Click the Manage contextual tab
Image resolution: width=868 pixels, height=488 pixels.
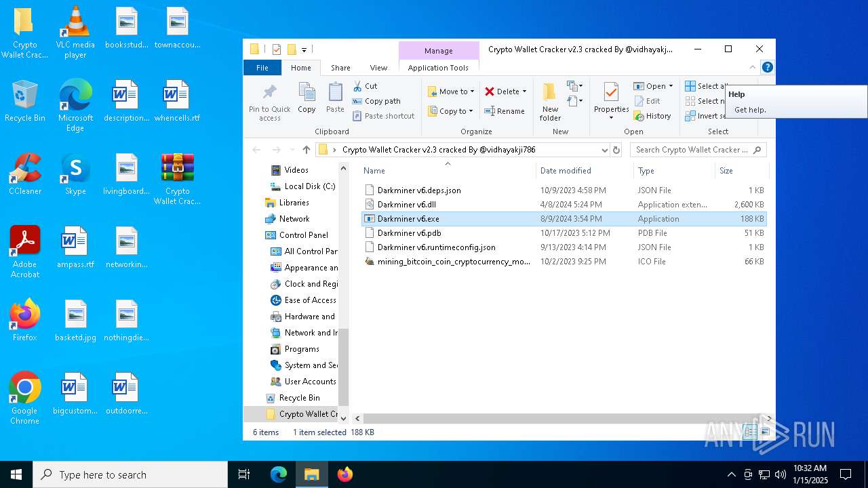coord(439,51)
